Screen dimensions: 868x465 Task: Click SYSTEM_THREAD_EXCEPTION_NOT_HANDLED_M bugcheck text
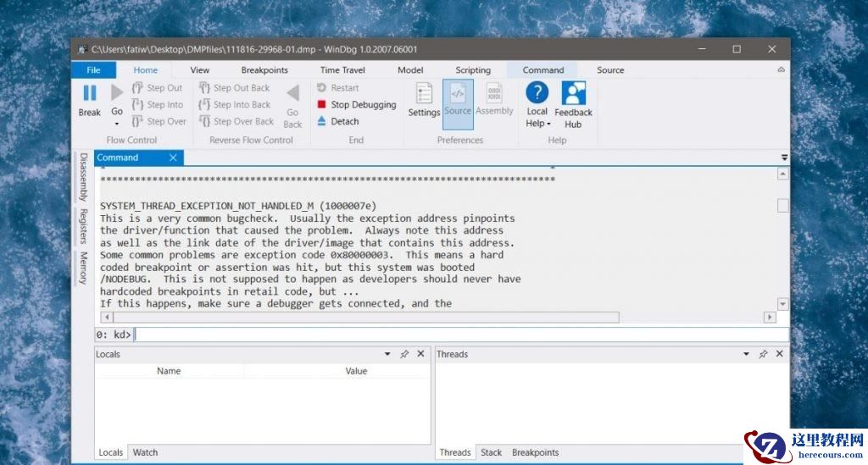207,206
